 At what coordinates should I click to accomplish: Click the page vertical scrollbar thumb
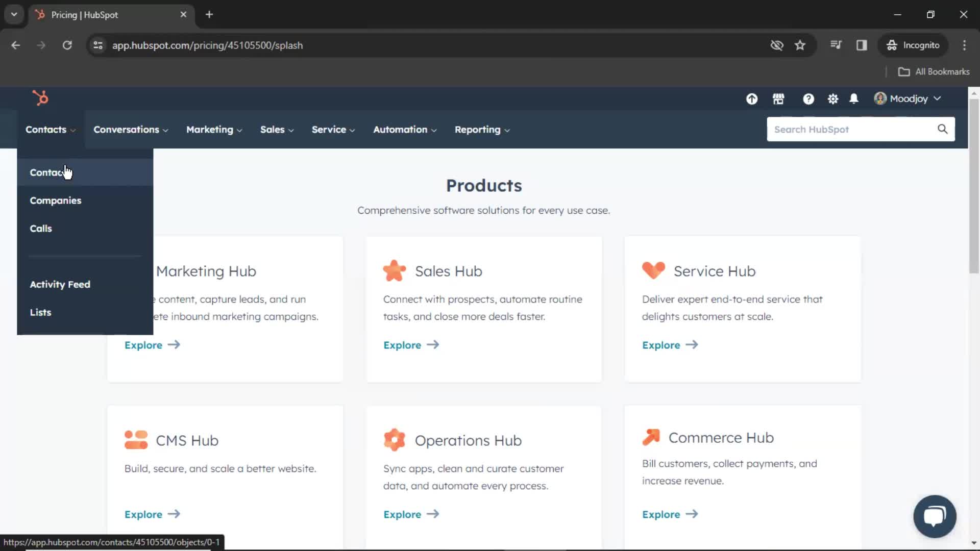(x=974, y=186)
